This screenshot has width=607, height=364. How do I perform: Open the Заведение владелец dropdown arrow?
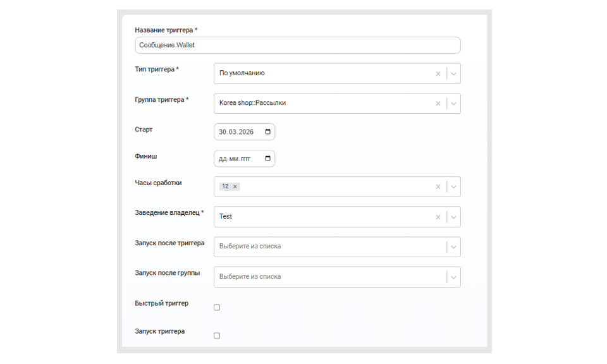pos(453,217)
